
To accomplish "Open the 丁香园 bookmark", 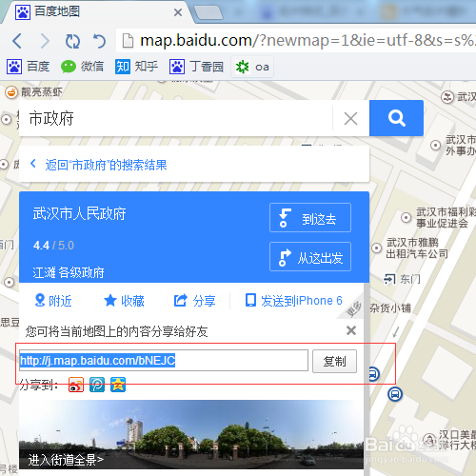I will coord(196,67).
